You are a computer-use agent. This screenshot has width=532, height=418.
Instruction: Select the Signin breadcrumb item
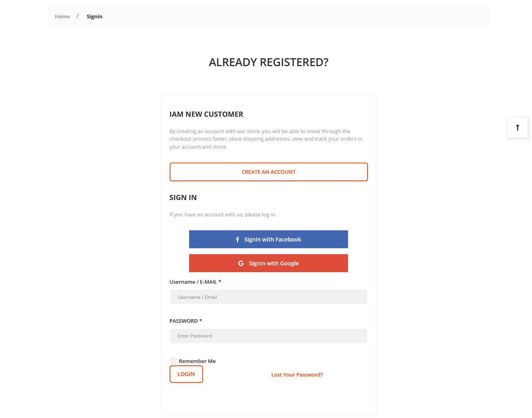click(x=94, y=16)
